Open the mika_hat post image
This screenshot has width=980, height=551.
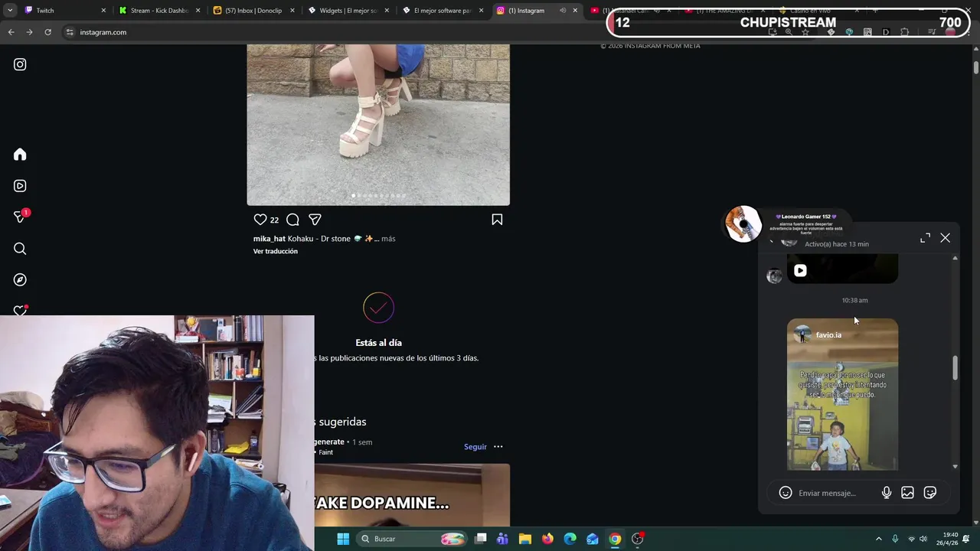(378, 125)
